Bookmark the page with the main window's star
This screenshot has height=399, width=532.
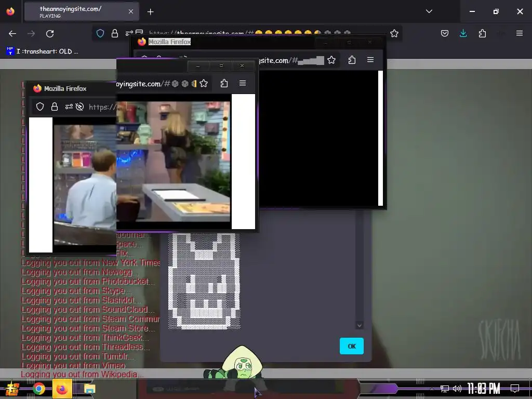click(394, 33)
